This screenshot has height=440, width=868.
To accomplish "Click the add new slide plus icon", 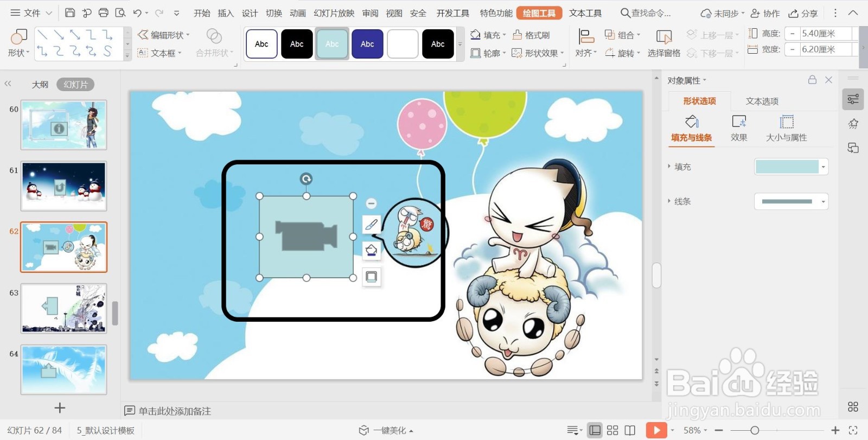I will pyautogui.click(x=60, y=408).
